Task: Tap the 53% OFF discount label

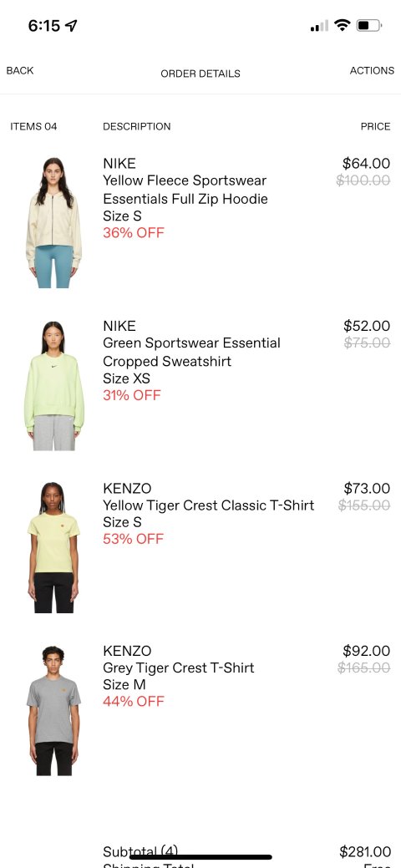Action: click(x=134, y=539)
